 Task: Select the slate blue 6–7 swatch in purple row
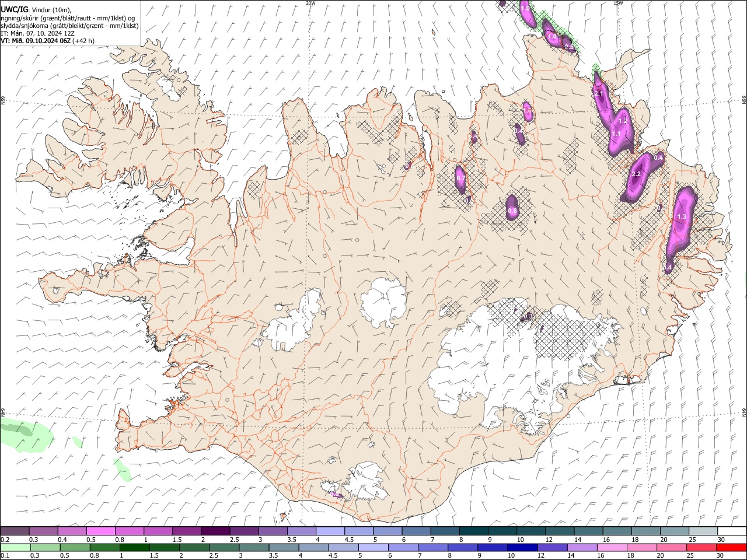tap(417, 531)
